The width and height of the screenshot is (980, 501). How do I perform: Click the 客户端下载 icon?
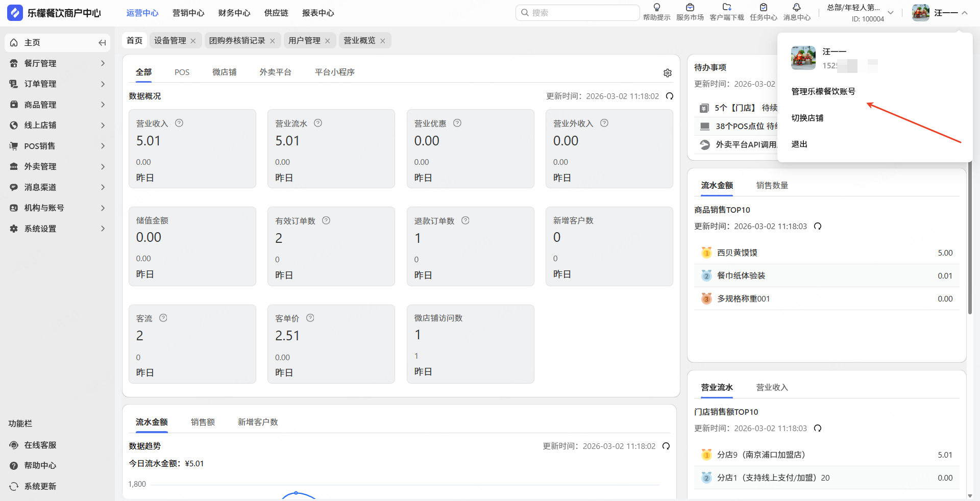point(727,8)
